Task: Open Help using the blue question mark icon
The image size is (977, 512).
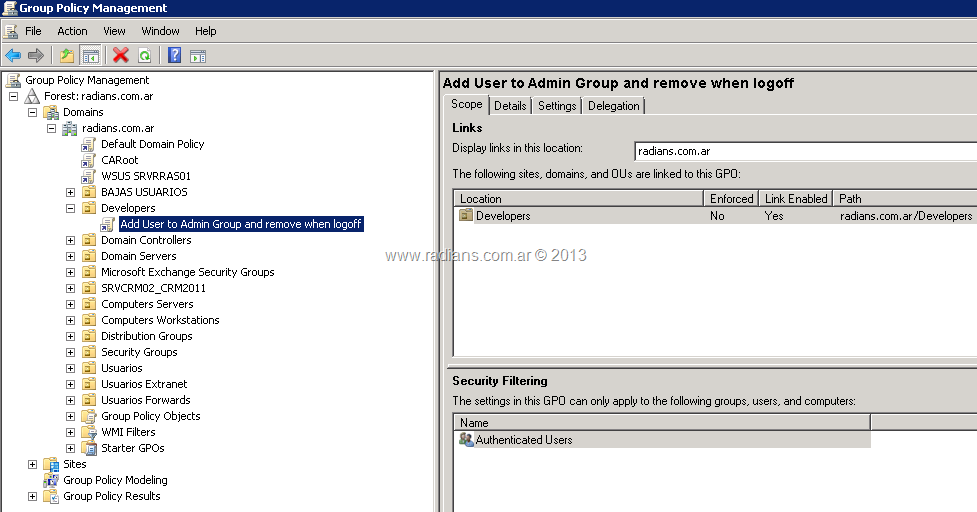Action: tap(175, 56)
